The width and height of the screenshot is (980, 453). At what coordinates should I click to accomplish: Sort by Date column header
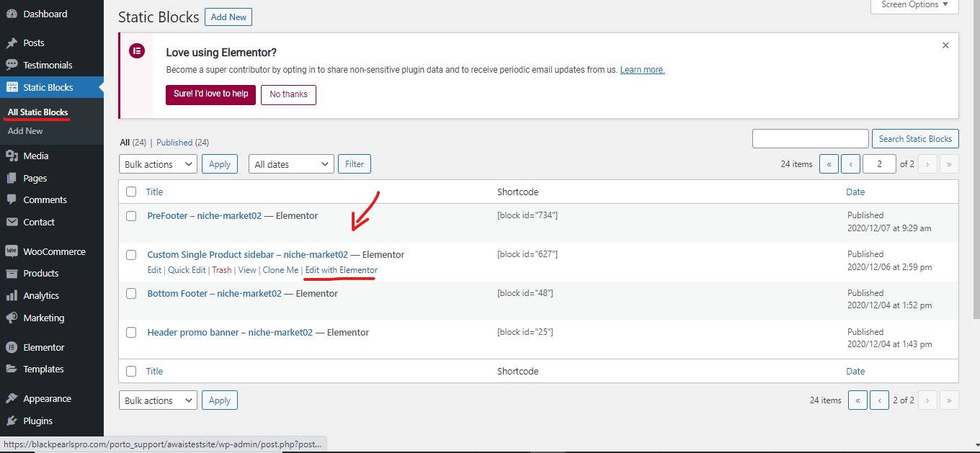[x=855, y=192]
